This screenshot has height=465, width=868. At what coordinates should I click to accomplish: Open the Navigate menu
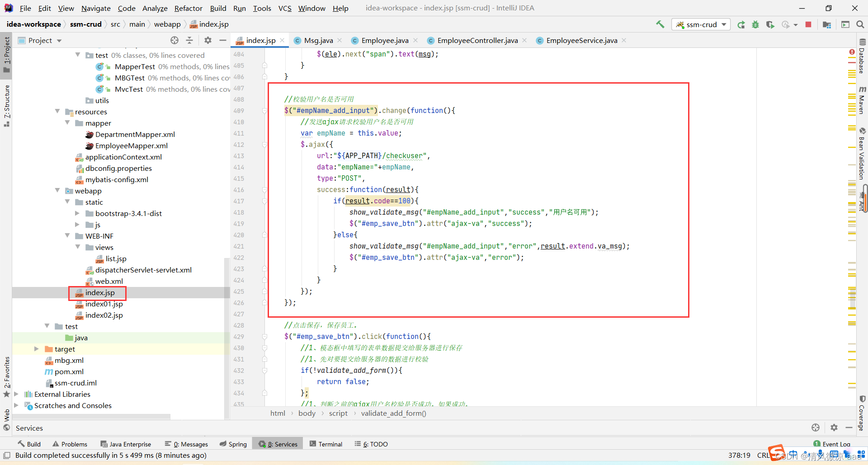tap(96, 8)
